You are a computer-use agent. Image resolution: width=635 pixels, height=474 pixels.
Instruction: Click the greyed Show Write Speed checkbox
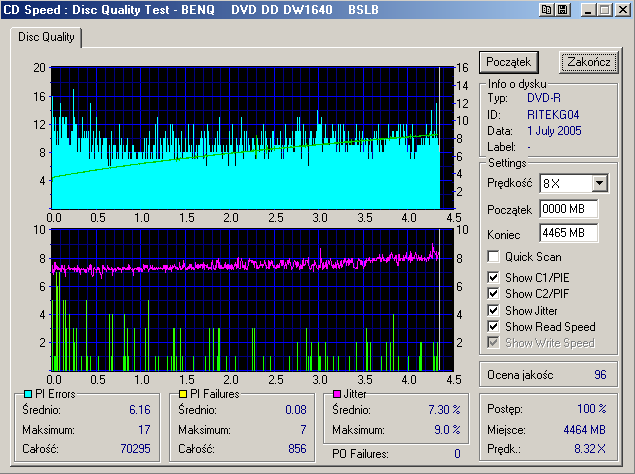point(493,343)
